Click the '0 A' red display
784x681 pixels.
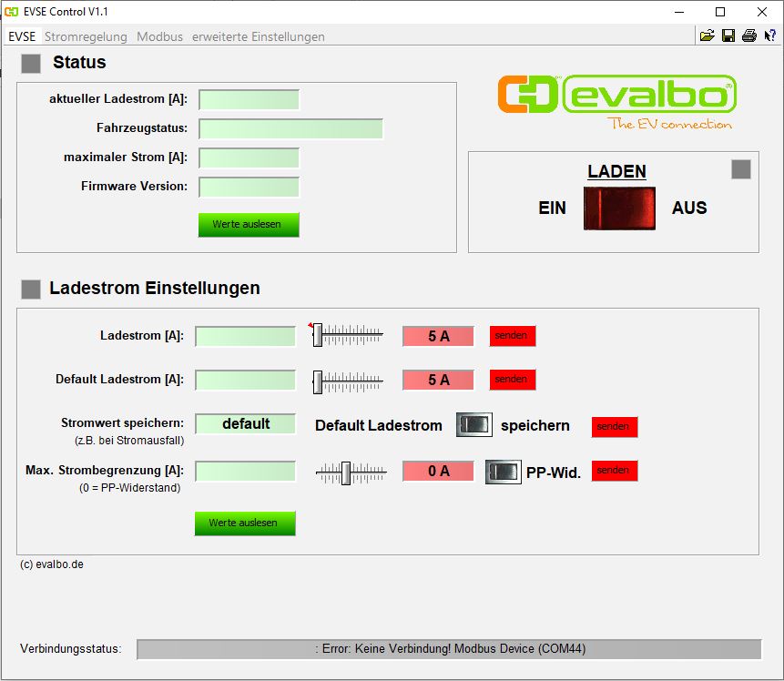[x=438, y=471]
